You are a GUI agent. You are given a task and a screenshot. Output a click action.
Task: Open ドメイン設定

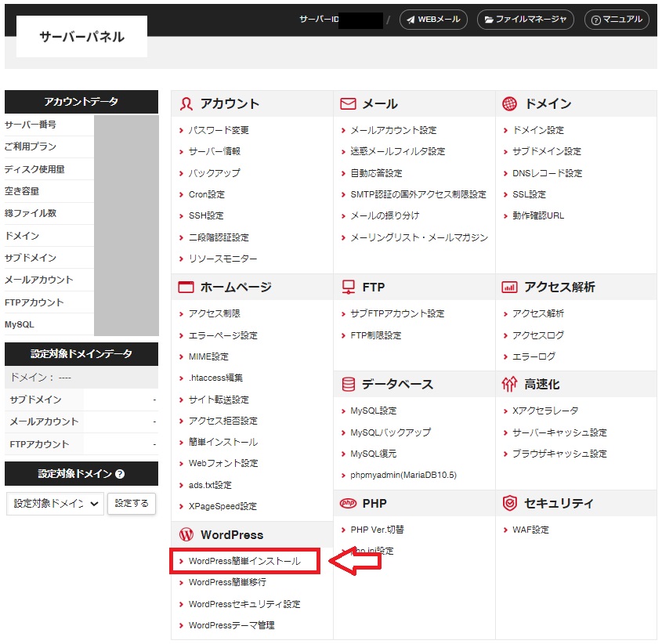click(x=538, y=130)
